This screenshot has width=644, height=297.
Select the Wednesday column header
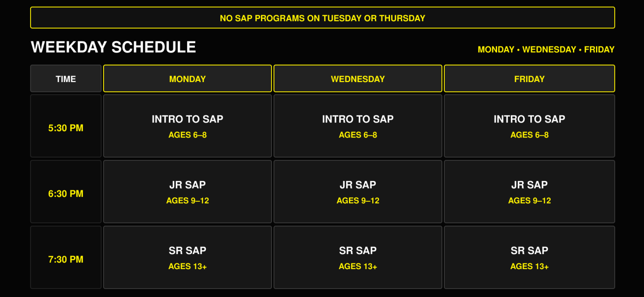click(358, 79)
